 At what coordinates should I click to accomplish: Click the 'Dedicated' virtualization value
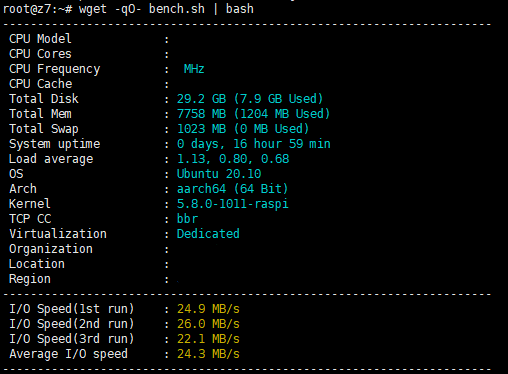(208, 234)
